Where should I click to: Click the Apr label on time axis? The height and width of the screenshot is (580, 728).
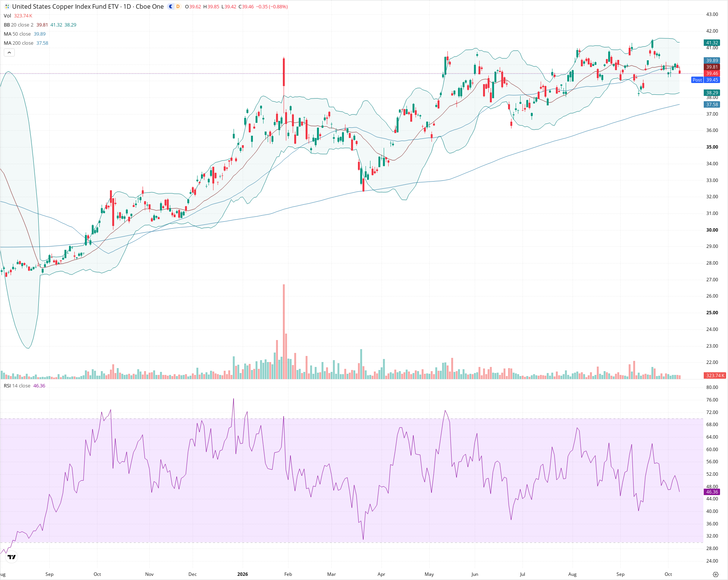[381, 574]
